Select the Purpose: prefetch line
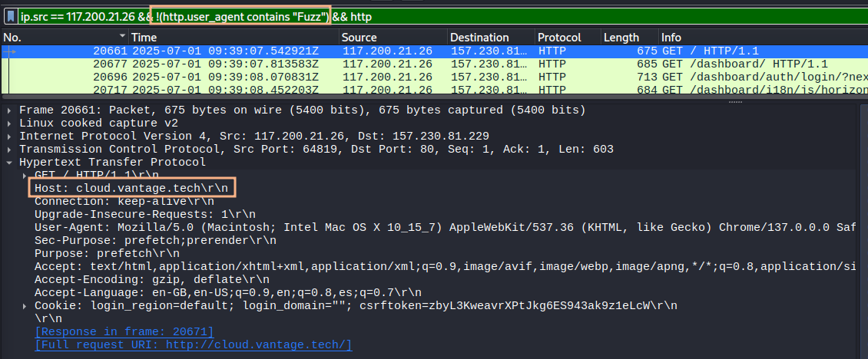The image size is (868, 359). (x=107, y=253)
